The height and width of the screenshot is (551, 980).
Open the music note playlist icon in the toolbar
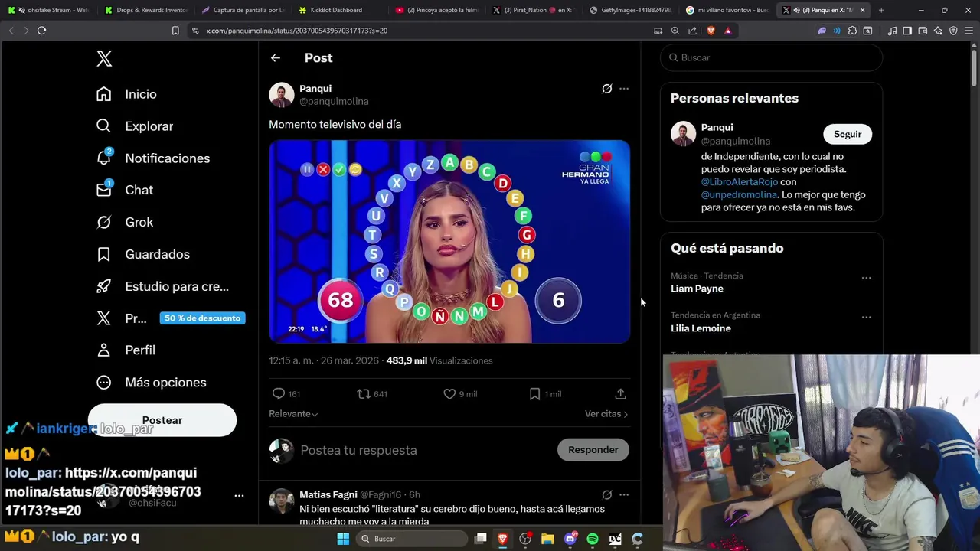tap(892, 31)
